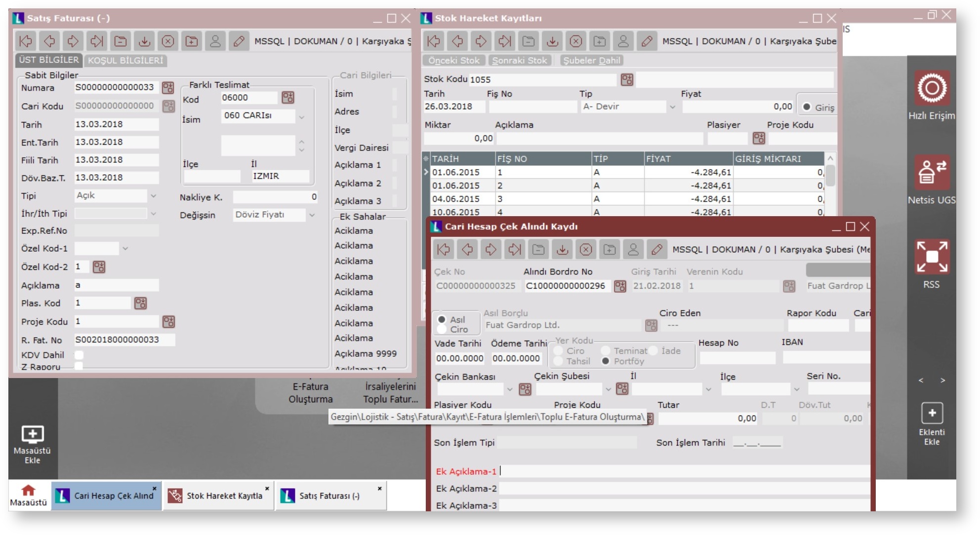This screenshot has width=980, height=535.
Task: Click the Masaüstü Ekle icon
Action: pos(33,434)
